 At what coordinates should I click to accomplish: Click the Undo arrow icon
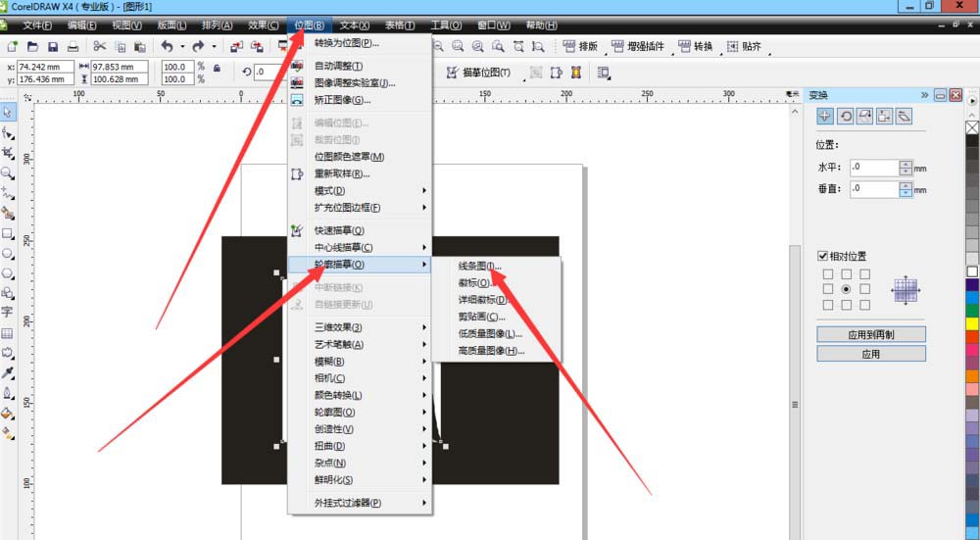pos(167,46)
